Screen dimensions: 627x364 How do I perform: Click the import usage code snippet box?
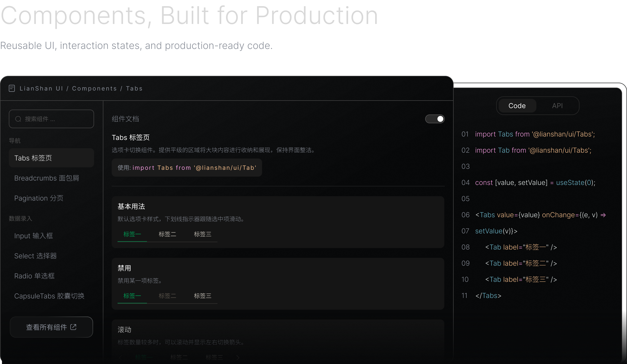(187, 168)
